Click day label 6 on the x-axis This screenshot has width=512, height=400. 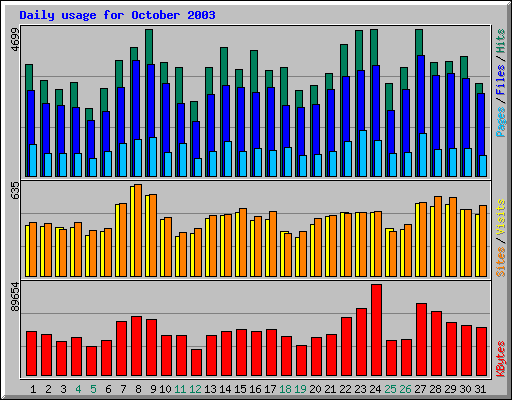tap(108, 389)
